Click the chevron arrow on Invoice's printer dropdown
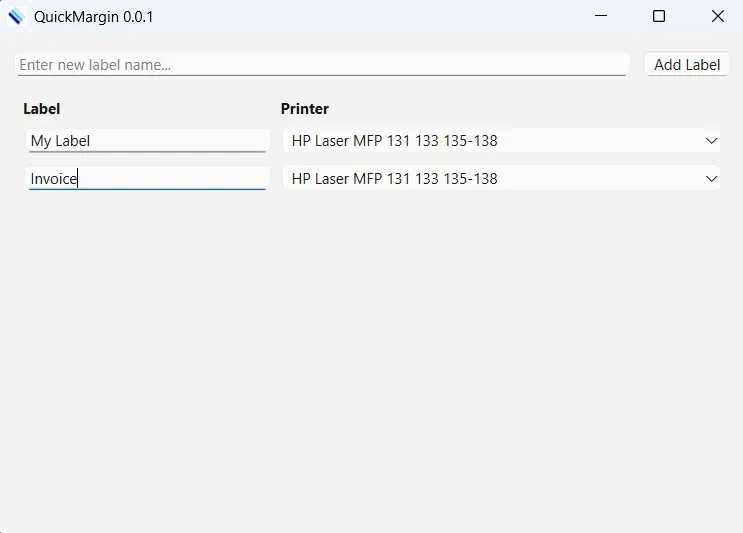Viewport: 743px width, 533px height. click(711, 179)
